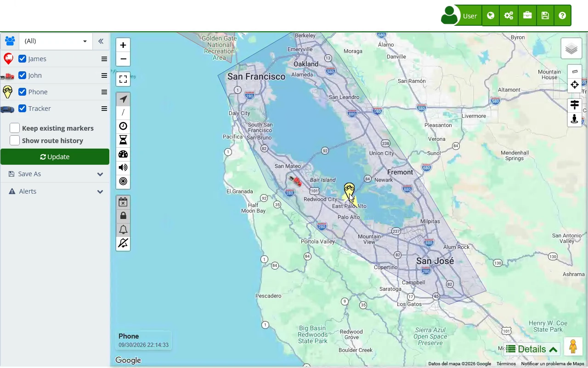Open the hamburger menu for Tracker
The width and height of the screenshot is (588, 368).
click(104, 109)
